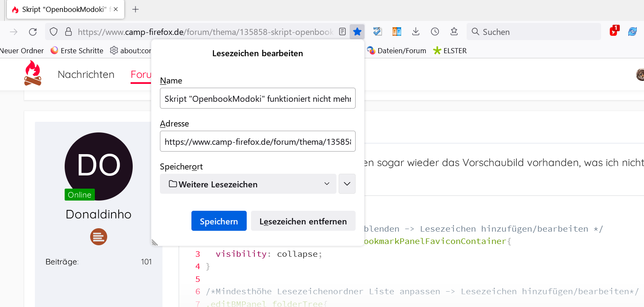This screenshot has height=307, width=644.
Task: Click the blue sync arrows icon
Action: [x=633, y=32]
